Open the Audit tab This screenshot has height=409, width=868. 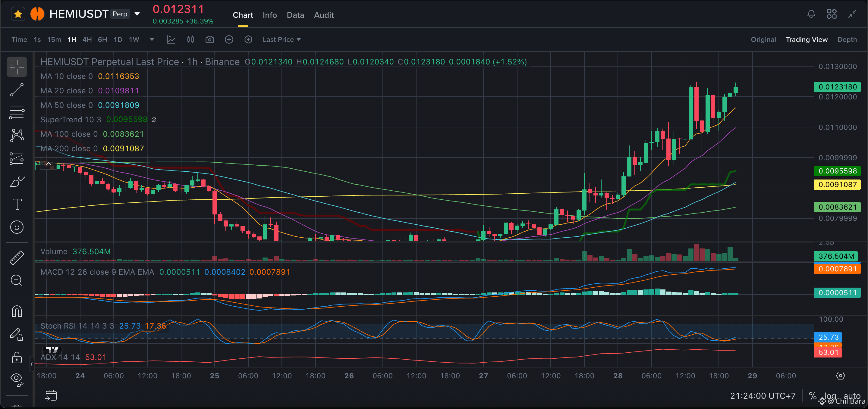point(323,15)
